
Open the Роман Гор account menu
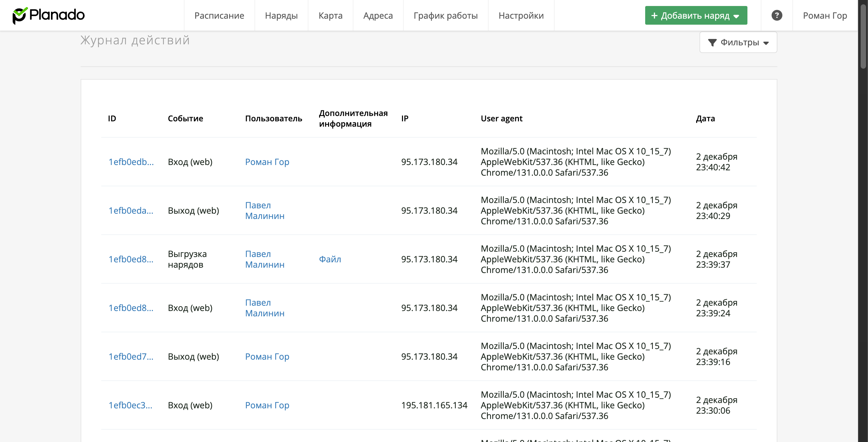coord(824,16)
